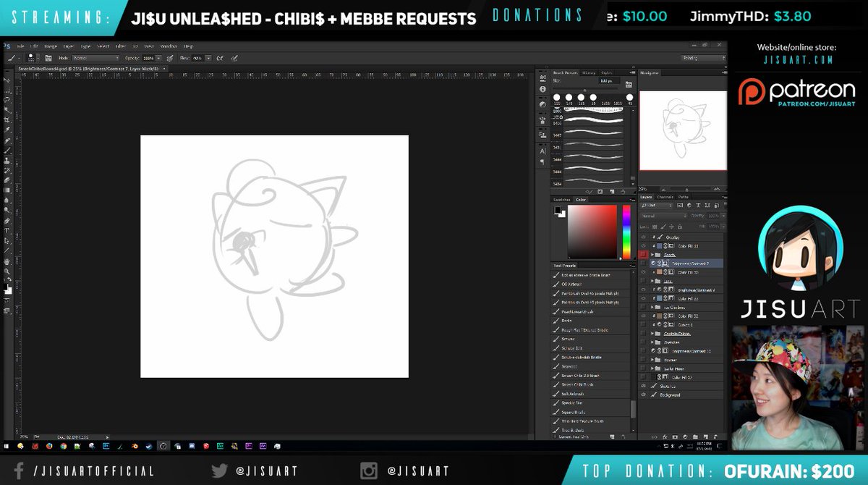Screen dimensions: 868x485
Task: Select the Move tool
Action: [7, 80]
